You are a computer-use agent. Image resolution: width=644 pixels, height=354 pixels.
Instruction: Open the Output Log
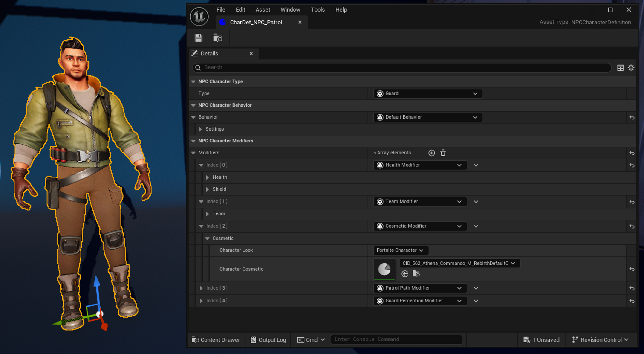pyautogui.click(x=268, y=340)
